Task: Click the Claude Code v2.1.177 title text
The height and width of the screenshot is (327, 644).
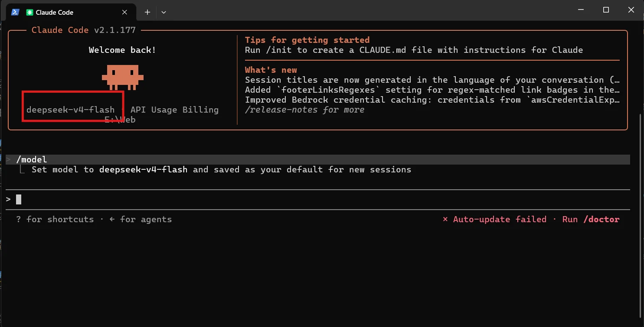Action: 84,30
